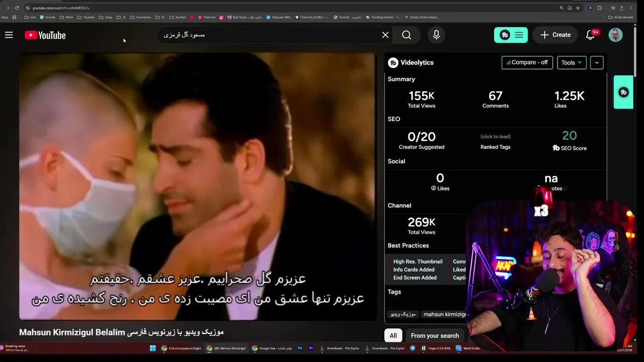
Task: Click the 1.25K Likes count
Action: point(569,96)
